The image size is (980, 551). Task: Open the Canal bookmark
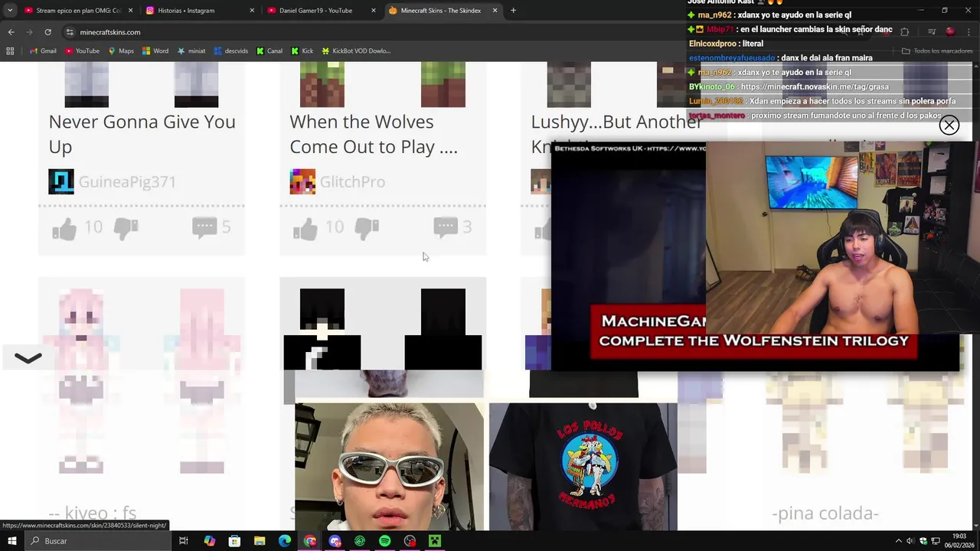point(269,51)
